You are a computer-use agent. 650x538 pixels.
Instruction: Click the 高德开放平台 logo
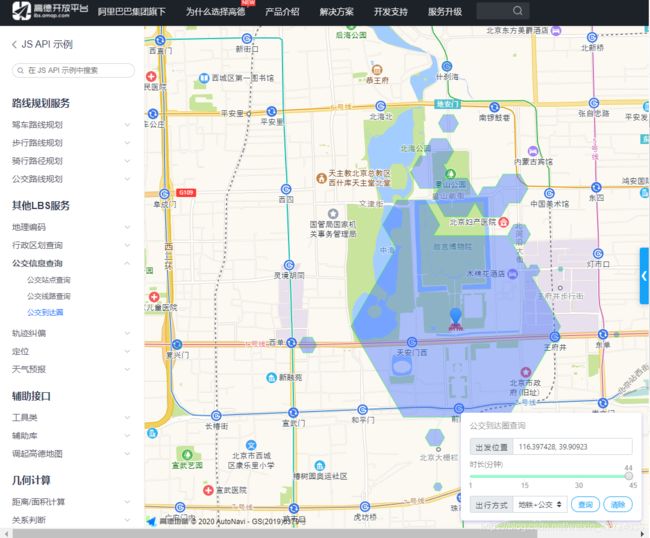click(x=49, y=10)
